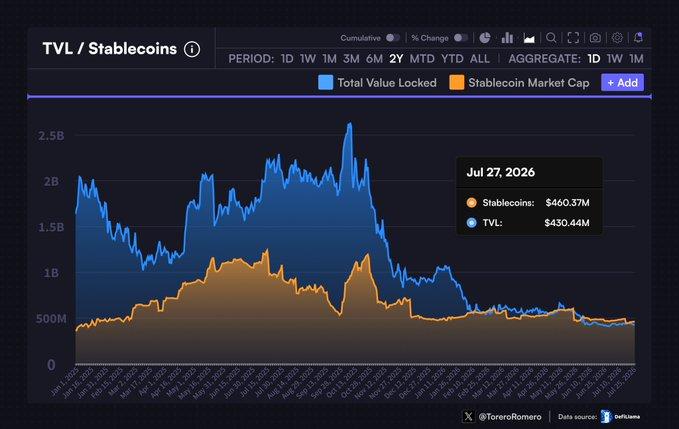Click the magnifier search icon
This screenshot has height=429, width=679.
(551, 38)
